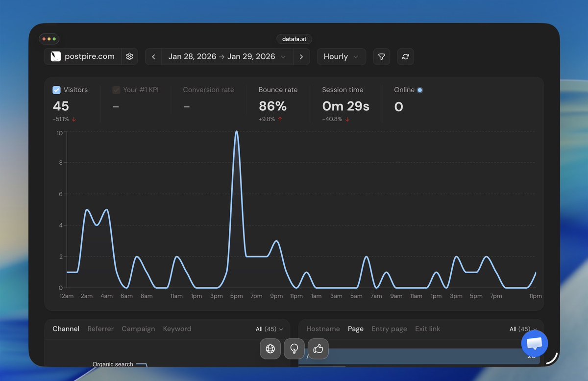Go to next date range arrow
Viewport: 588px width, 381px height.
(x=301, y=56)
